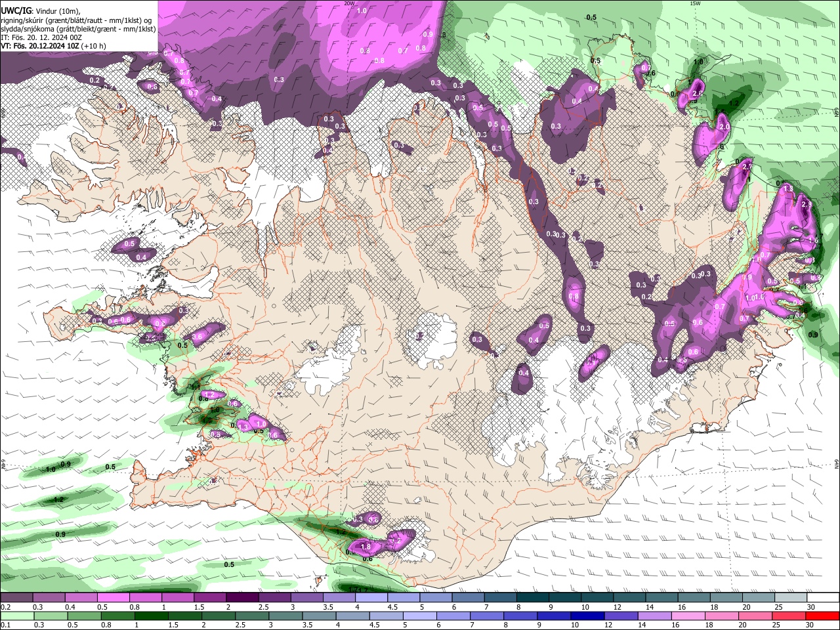840x630 pixels.
Task: Select the 14–16 gray-teal swatch in upper legend row
Action: pyautogui.click(x=662, y=598)
